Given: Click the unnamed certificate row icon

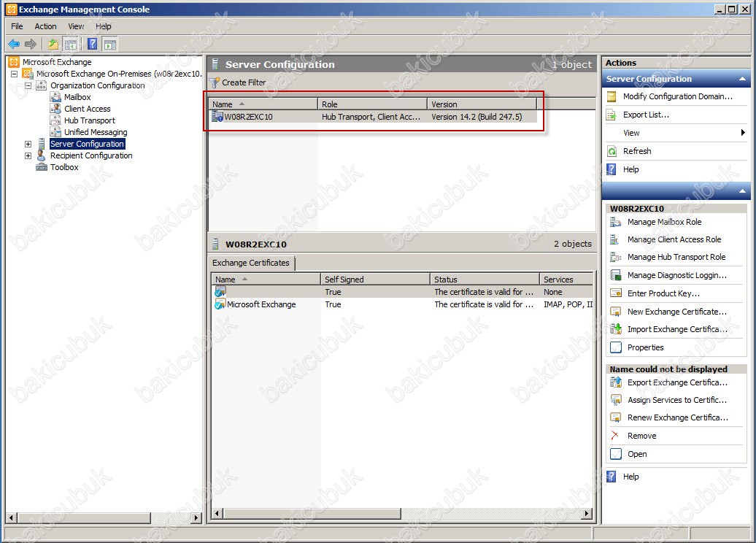Looking at the screenshot, I should [x=220, y=292].
